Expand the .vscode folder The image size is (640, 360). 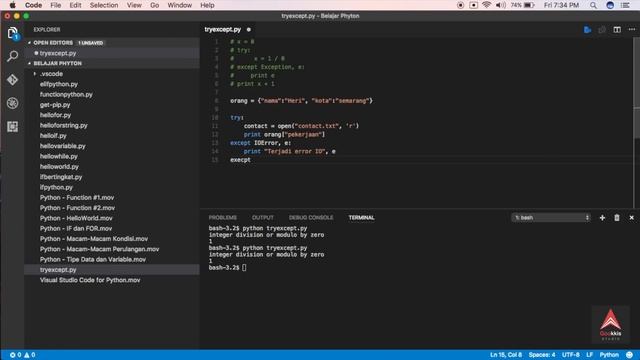pos(51,74)
